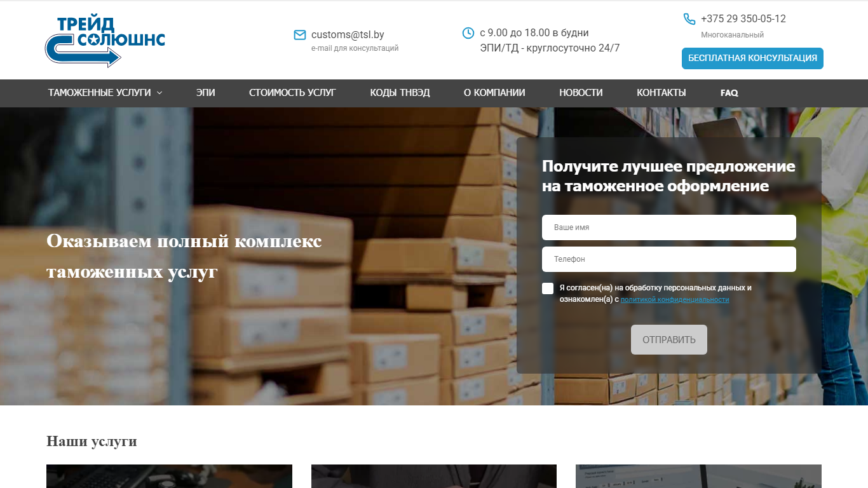Viewport: 868px width, 488px height.
Task: Open the ЭПИ menu item
Action: click(x=206, y=93)
